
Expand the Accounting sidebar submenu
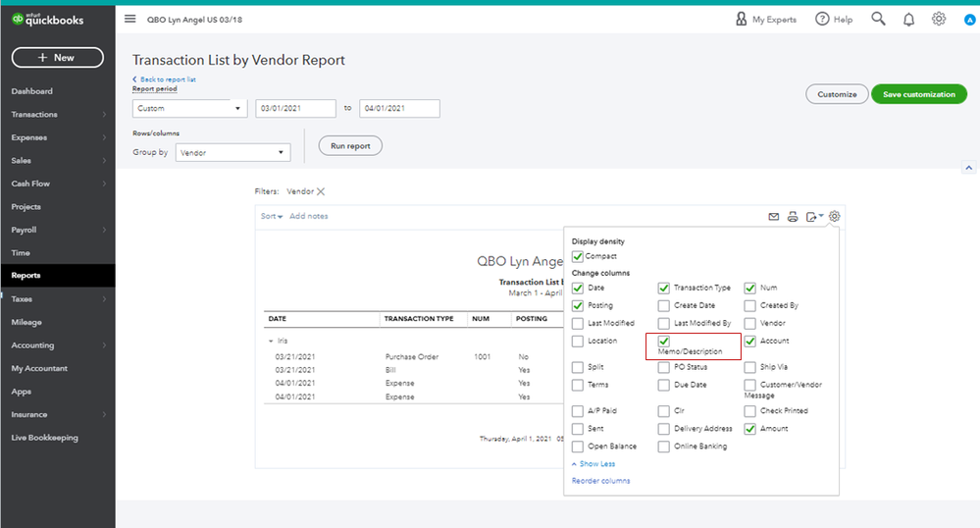click(104, 345)
